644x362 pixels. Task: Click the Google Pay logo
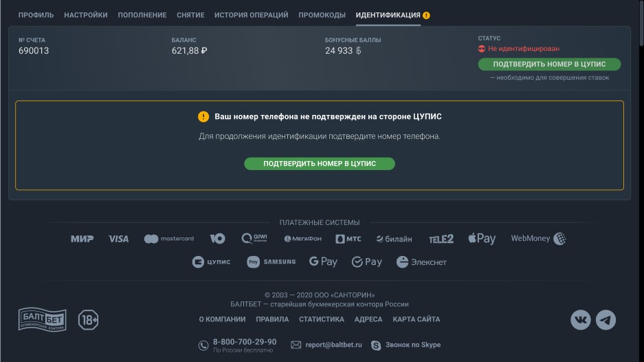tap(323, 262)
